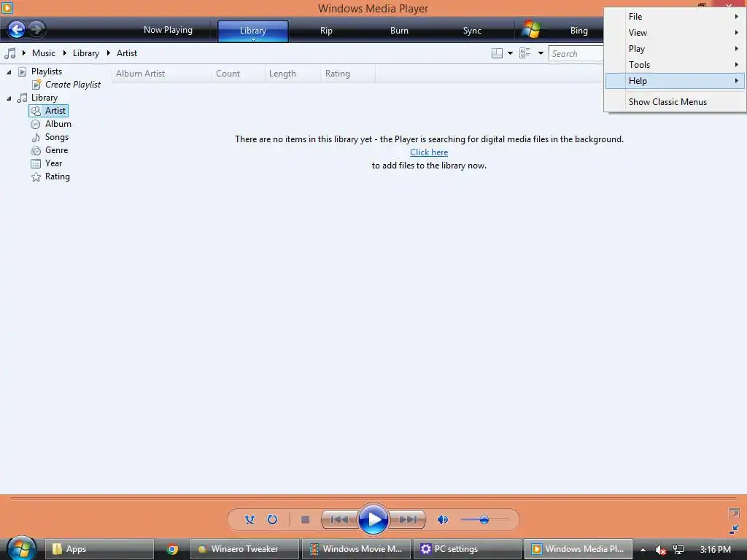Click the Chrome icon on the taskbar
This screenshot has width=747, height=560.
(172, 549)
